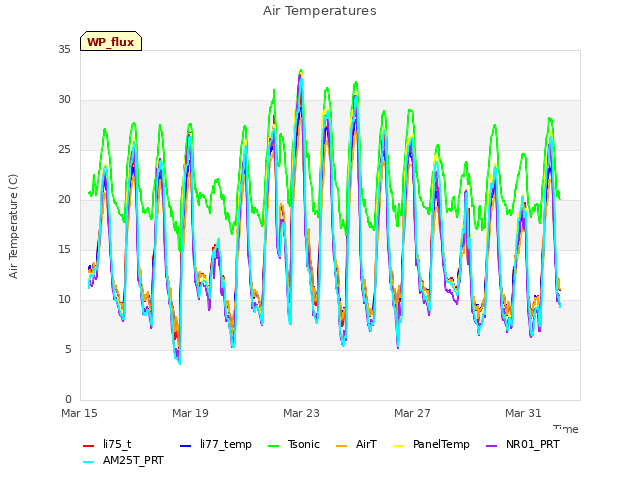Screen dimensions: 640x480
Task: Click the WP_flux annotation label
Action: click(111, 42)
